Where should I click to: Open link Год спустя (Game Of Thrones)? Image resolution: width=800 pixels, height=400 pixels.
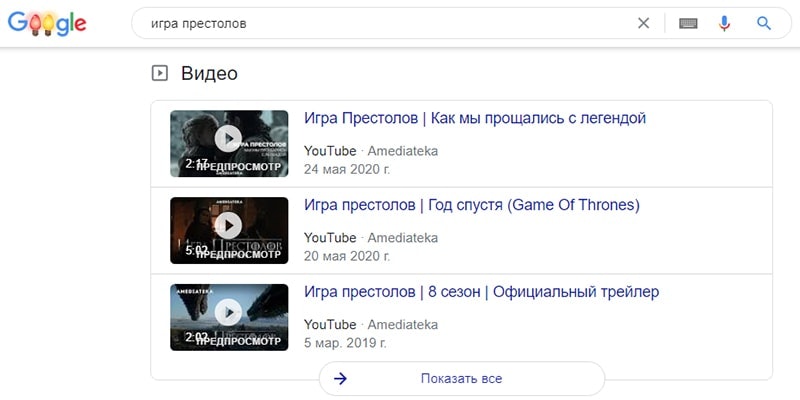point(472,205)
